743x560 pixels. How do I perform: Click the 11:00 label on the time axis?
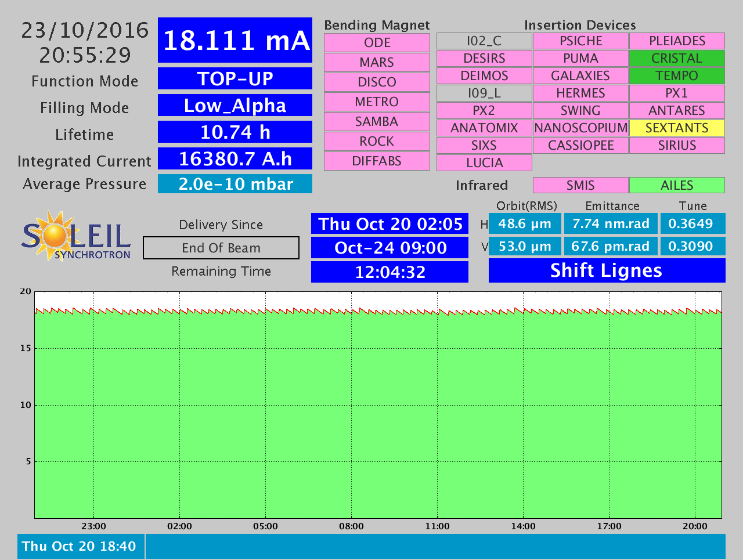[x=437, y=526]
